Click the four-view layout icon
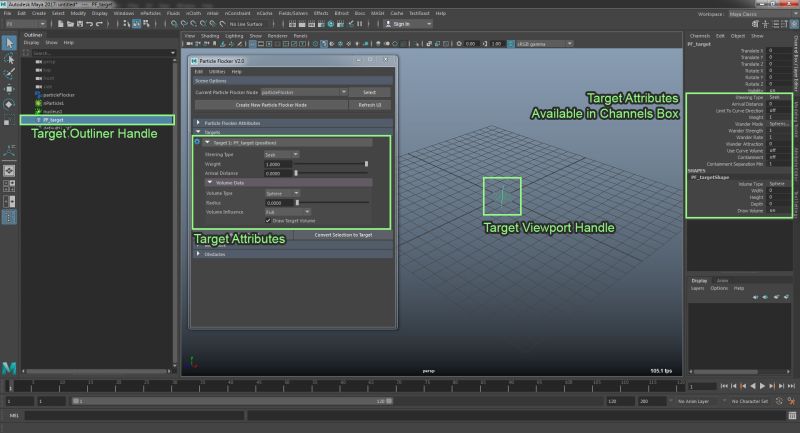Image resolution: width=800 pixels, height=433 pixels. [x=9, y=186]
